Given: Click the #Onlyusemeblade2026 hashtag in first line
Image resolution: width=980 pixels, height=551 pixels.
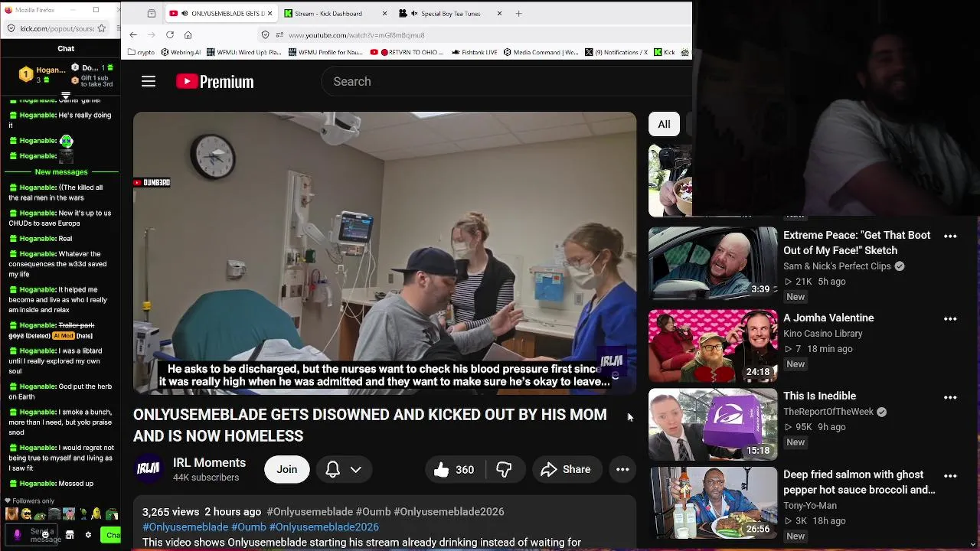Looking at the screenshot, I should [x=449, y=511].
